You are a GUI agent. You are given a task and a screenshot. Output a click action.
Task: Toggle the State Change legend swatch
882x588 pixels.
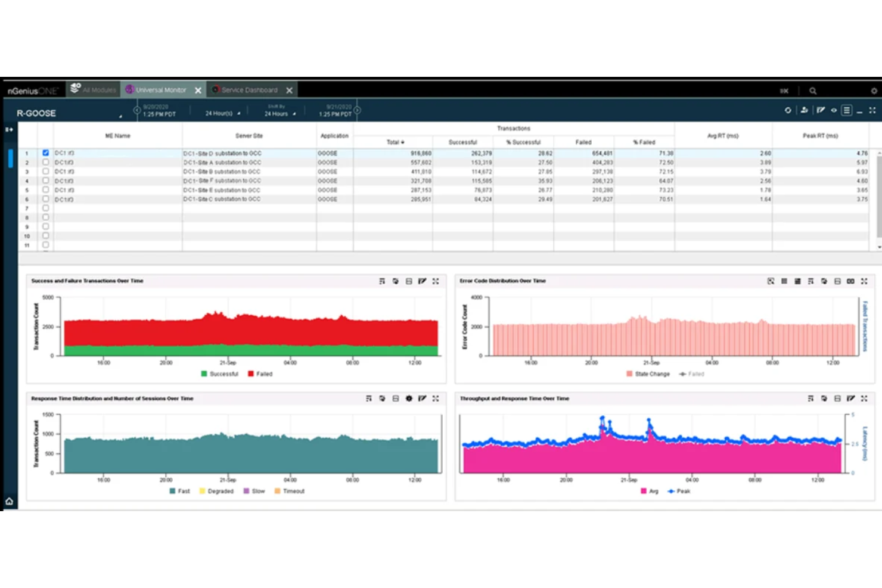(630, 374)
